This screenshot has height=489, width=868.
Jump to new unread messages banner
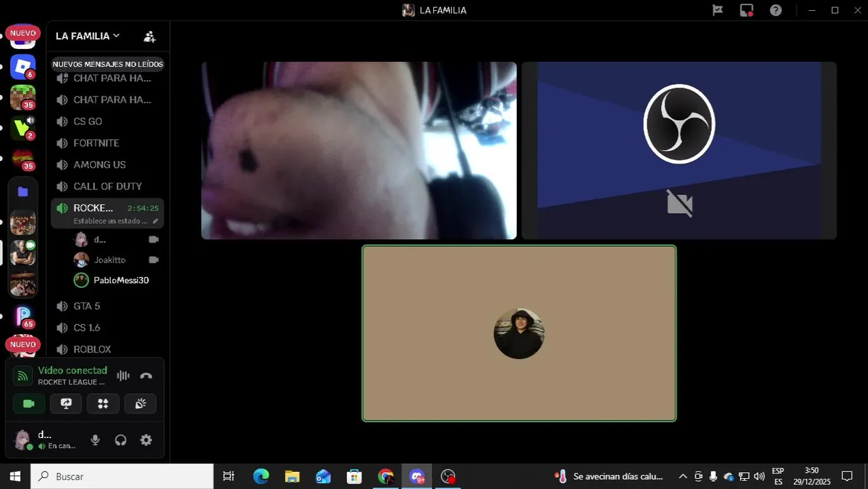click(x=108, y=64)
